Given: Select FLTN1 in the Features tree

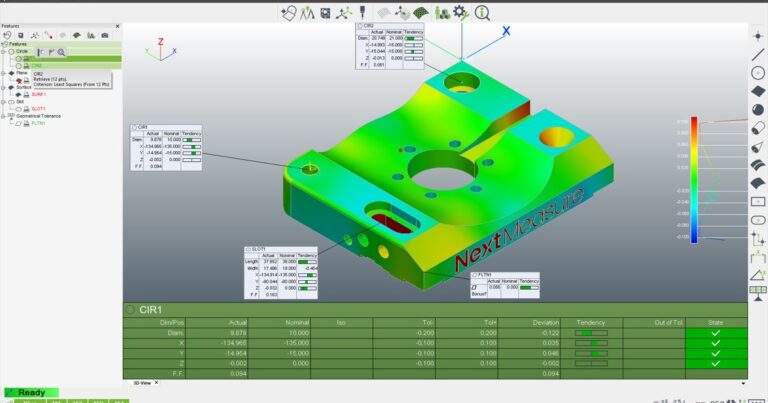Looking at the screenshot, I should (x=38, y=123).
